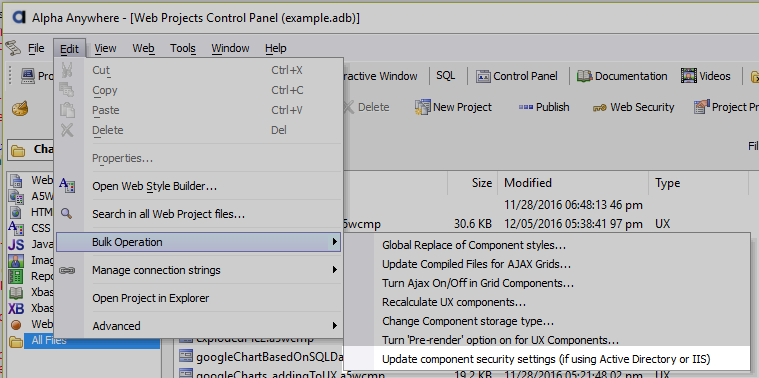Open the Web menu
The image size is (759, 378).
(143, 48)
